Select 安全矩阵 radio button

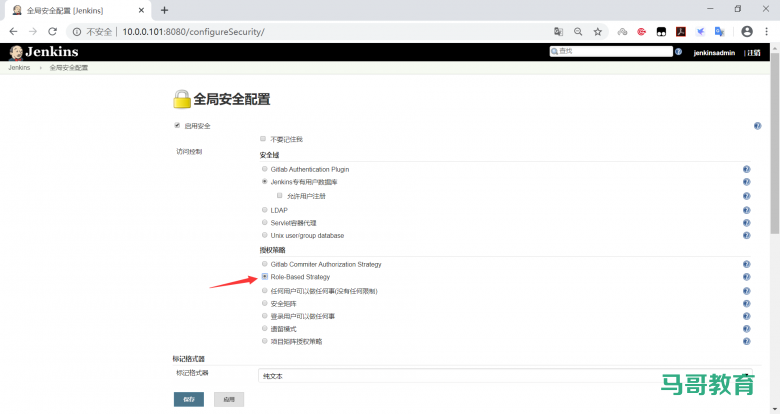(265, 303)
